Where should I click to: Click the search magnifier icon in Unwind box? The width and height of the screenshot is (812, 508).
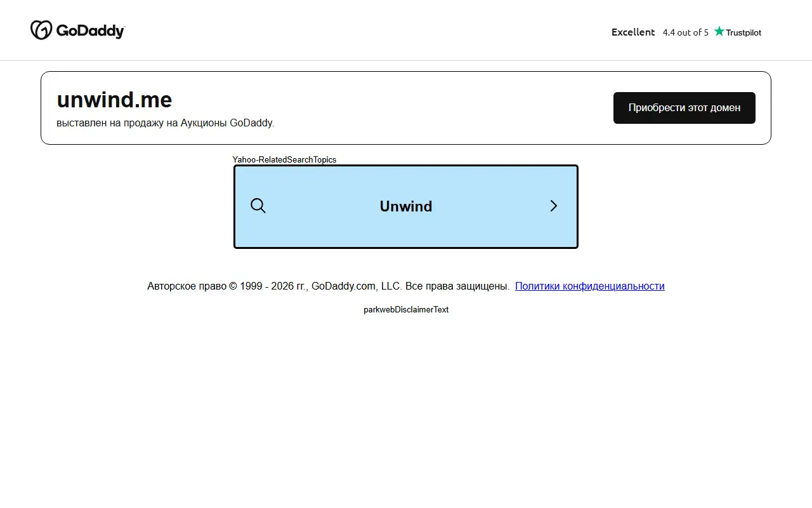pyautogui.click(x=258, y=206)
